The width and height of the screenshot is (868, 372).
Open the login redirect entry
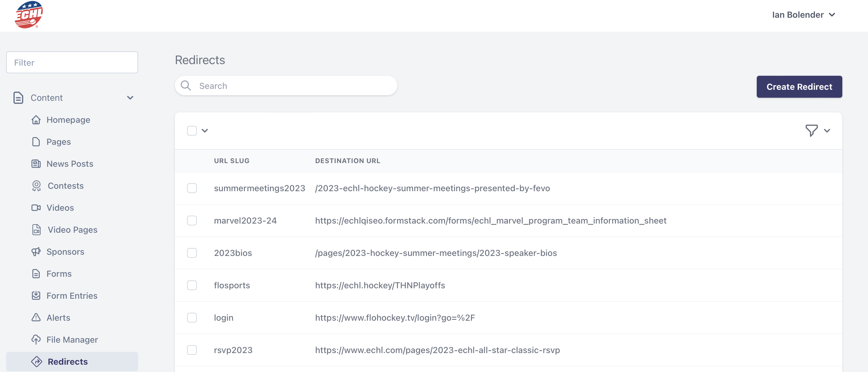223,318
